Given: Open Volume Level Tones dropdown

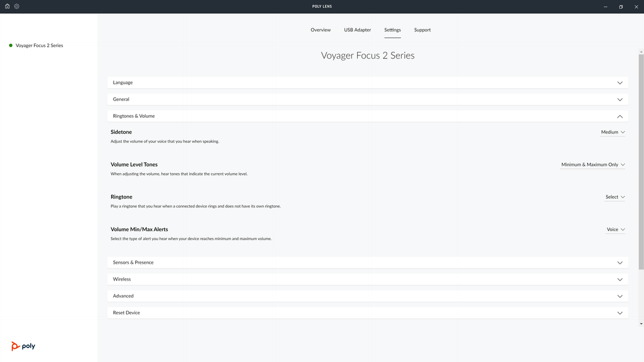Looking at the screenshot, I should tap(593, 164).
